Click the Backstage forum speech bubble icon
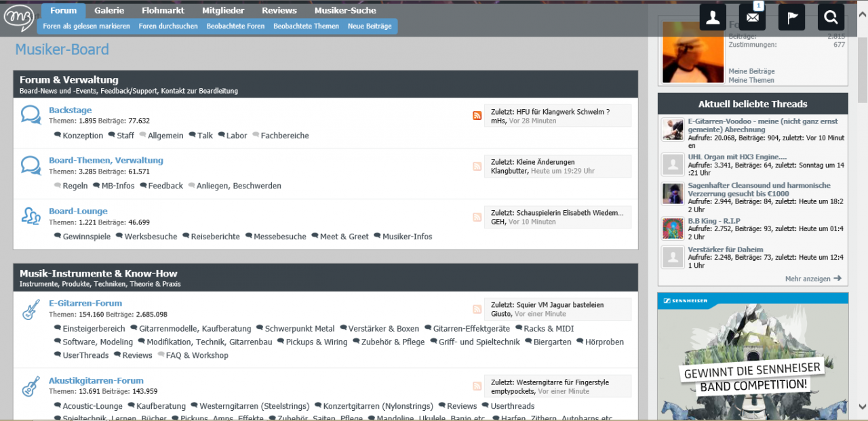This screenshot has height=421, width=868. [31, 115]
